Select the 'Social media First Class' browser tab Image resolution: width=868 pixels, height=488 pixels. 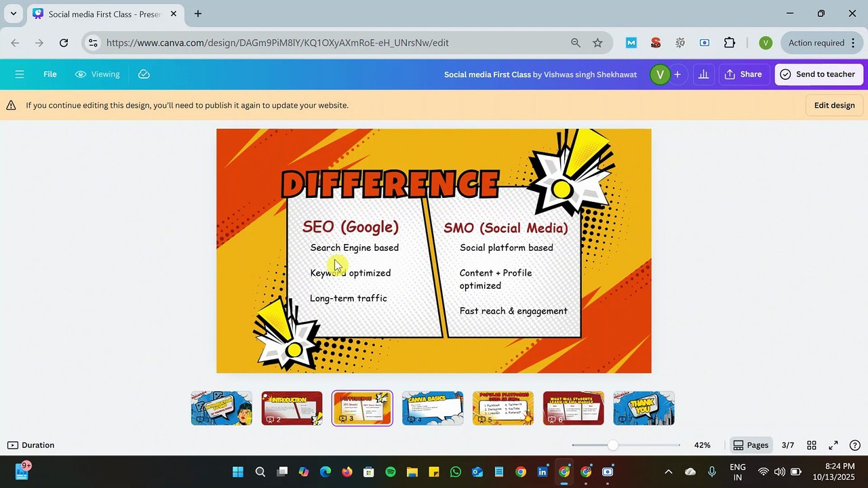click(x=104, y=14)
